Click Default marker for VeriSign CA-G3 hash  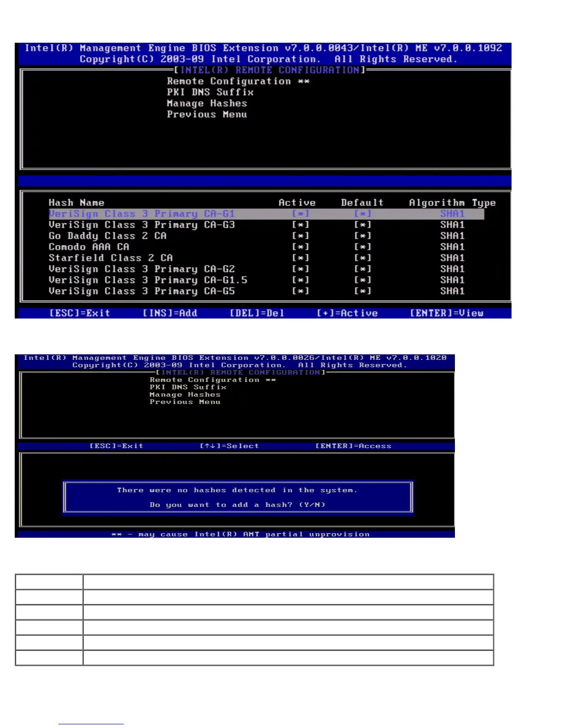click(x=363, y=225)
